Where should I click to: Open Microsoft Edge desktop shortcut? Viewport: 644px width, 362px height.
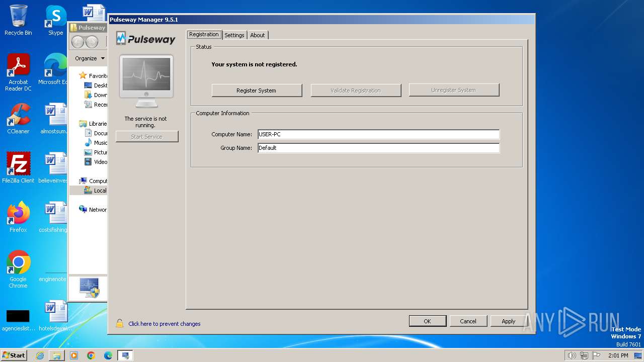click(x=54, y=69)
